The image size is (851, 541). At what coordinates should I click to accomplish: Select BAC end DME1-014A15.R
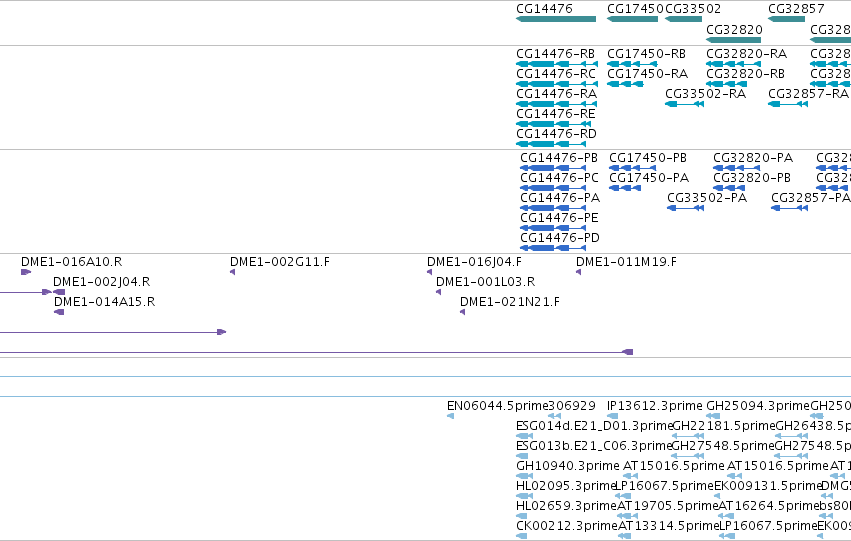[x=105, y=302]
